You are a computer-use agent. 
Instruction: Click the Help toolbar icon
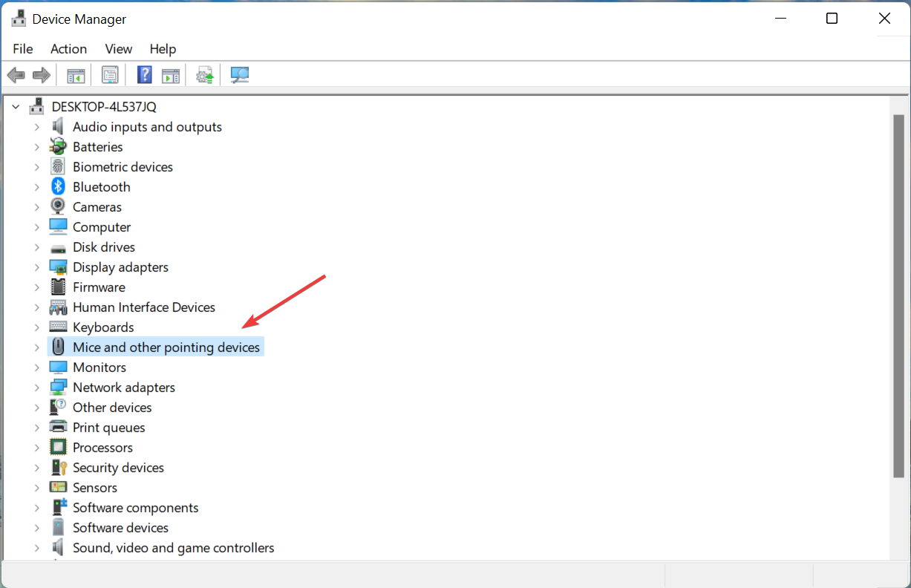click(x=144, y=74)
